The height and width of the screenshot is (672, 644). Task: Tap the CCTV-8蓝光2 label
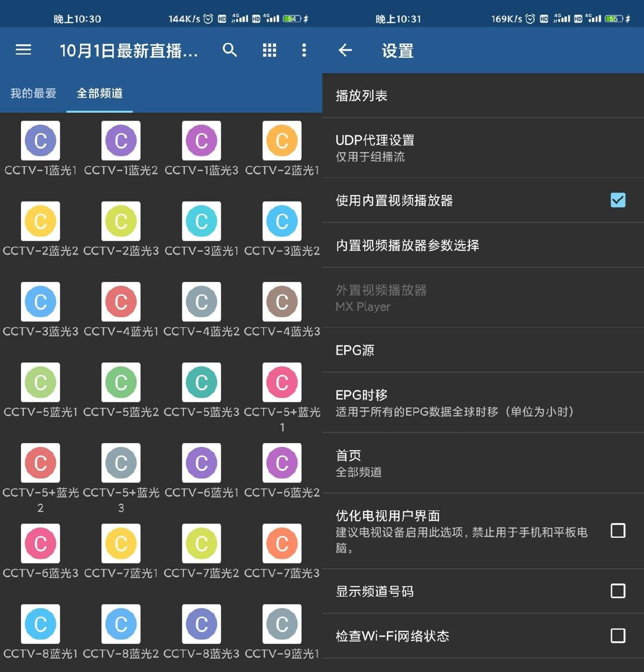tap(121, 654)
